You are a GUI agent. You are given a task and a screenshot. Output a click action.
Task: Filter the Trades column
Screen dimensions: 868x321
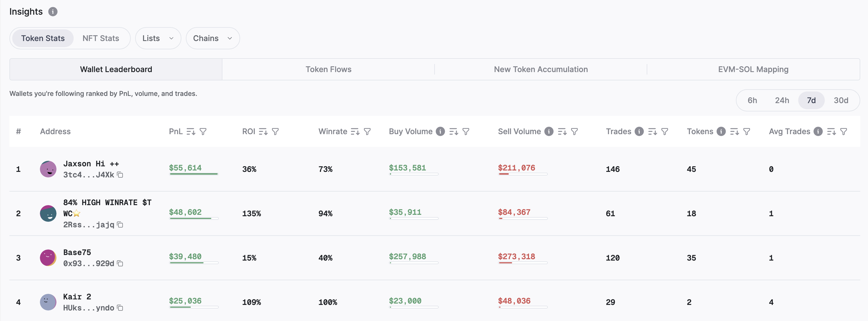coord(664,131)
